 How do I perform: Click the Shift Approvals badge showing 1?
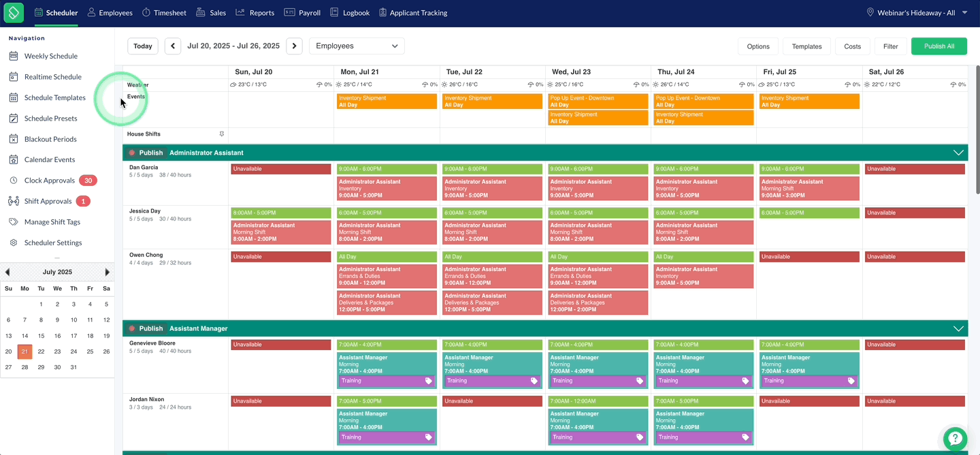pyautogui.click(x=83, y=201)
